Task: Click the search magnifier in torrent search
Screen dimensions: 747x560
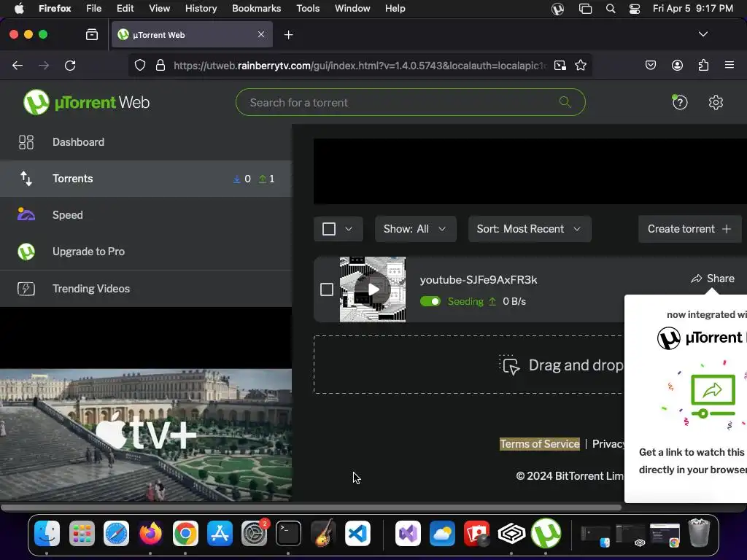Action: pos(565,101)
